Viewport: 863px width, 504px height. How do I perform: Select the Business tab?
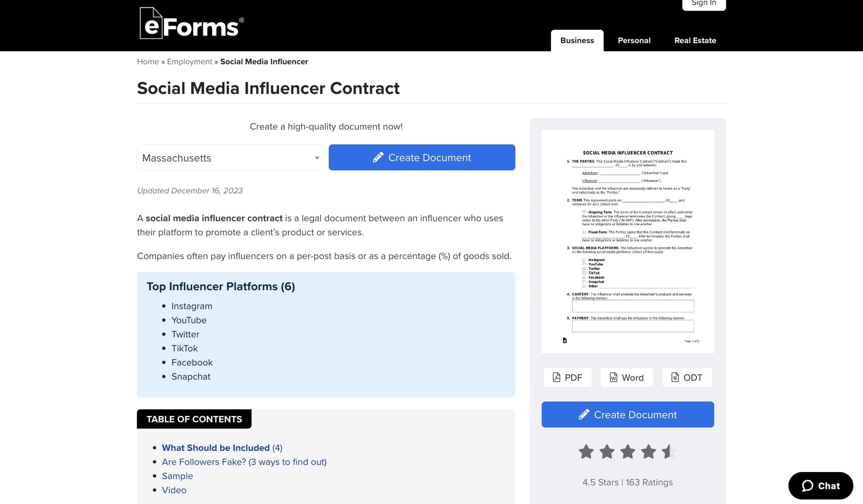[577, 40]
